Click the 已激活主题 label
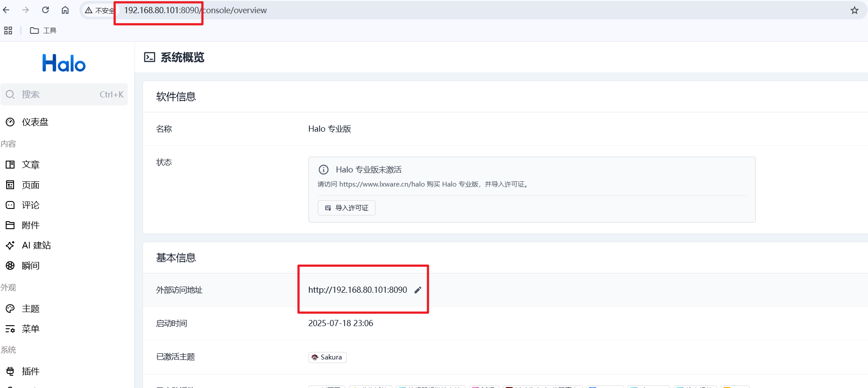 176,357
